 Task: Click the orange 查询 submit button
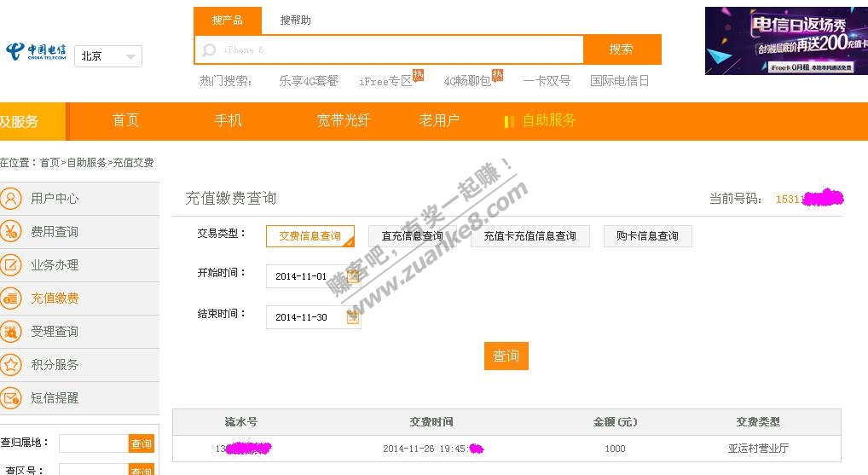(x=506, y=356)
